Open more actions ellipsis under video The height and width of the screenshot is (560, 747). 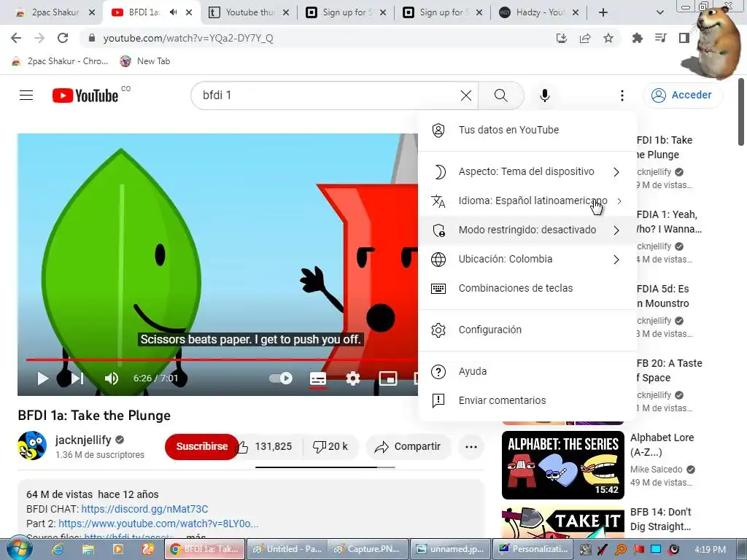point(471,447)
